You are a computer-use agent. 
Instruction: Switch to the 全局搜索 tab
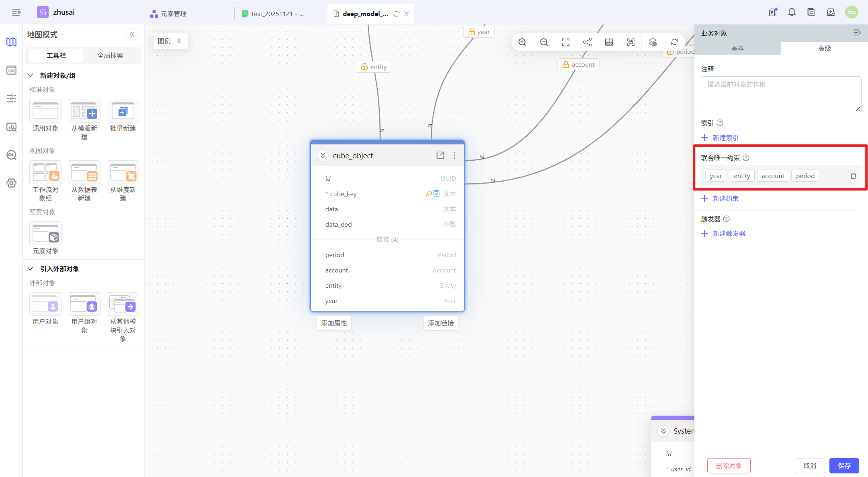110,55
